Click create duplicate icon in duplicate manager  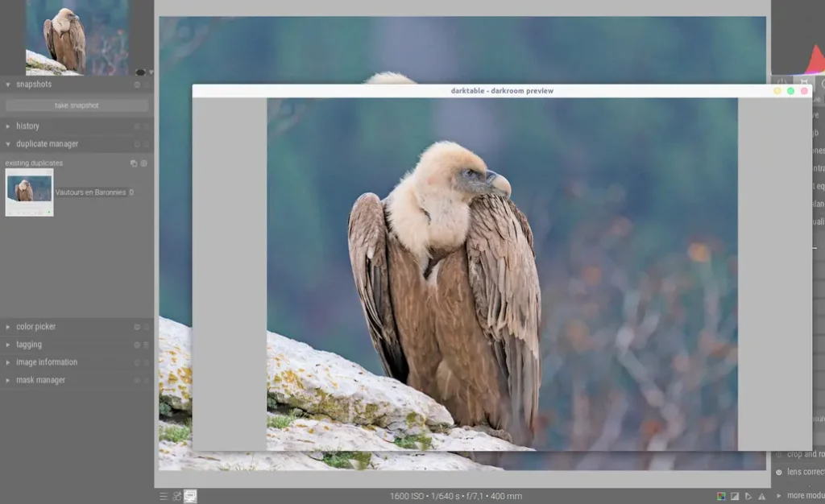point(134,163)
